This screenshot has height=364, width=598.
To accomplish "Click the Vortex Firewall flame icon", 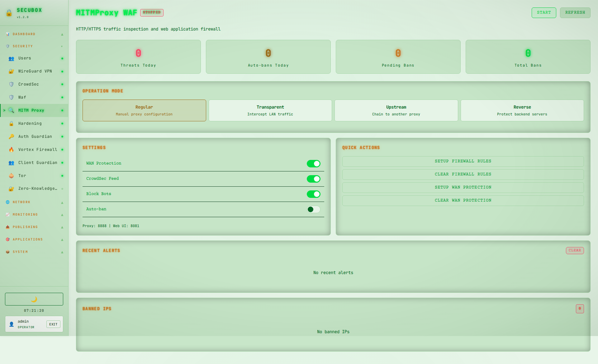I will 11,150.
